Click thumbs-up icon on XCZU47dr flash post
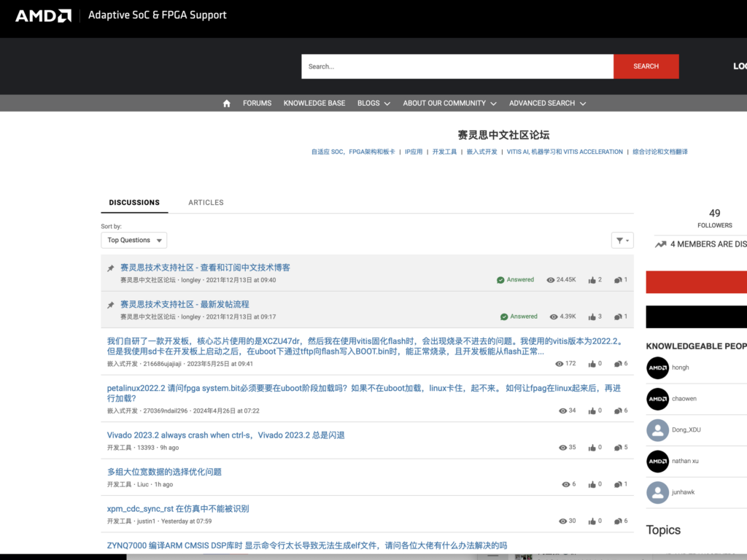The width and height of the screenshot is (747, 560). pos(592,364)
